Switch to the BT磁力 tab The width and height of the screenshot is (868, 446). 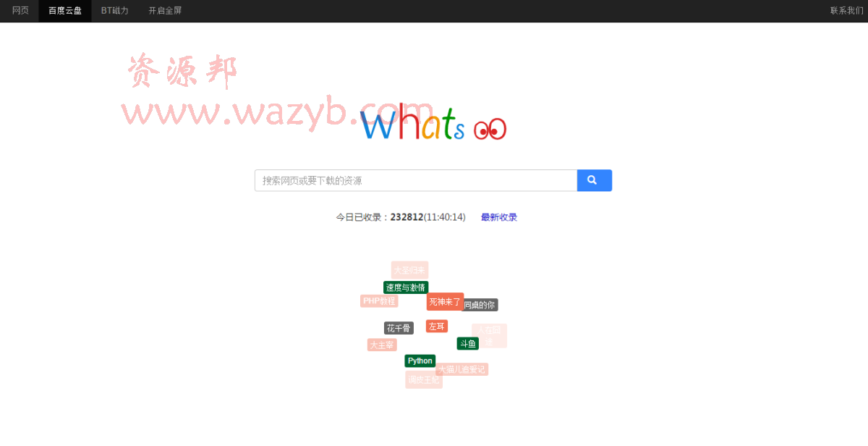115,11
